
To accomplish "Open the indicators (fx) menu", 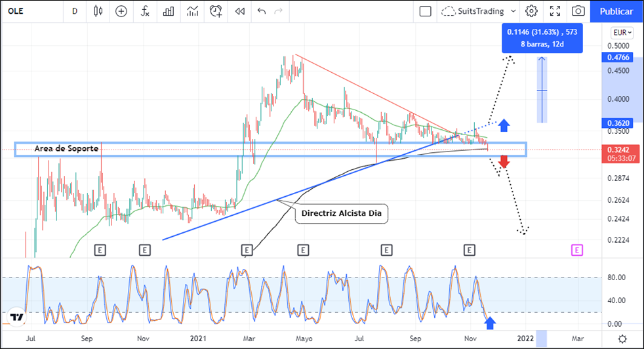I will (145, 11).
